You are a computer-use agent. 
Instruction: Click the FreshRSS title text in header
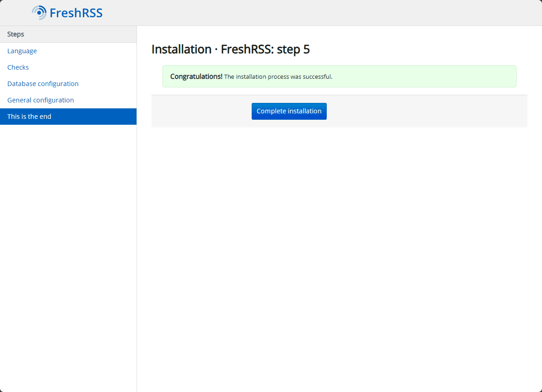click(x=76, y=13)
